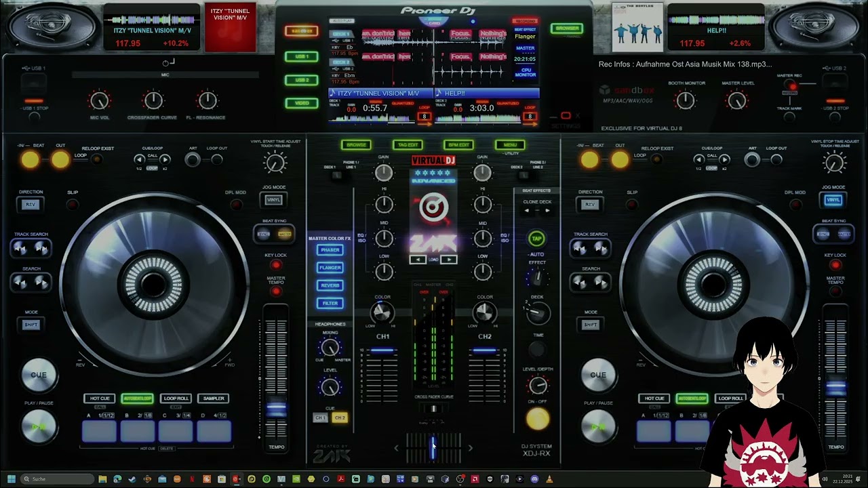The image size is (868, 488).
Task: Enable FILTER master color FX
Action: (x=330, y=303)
